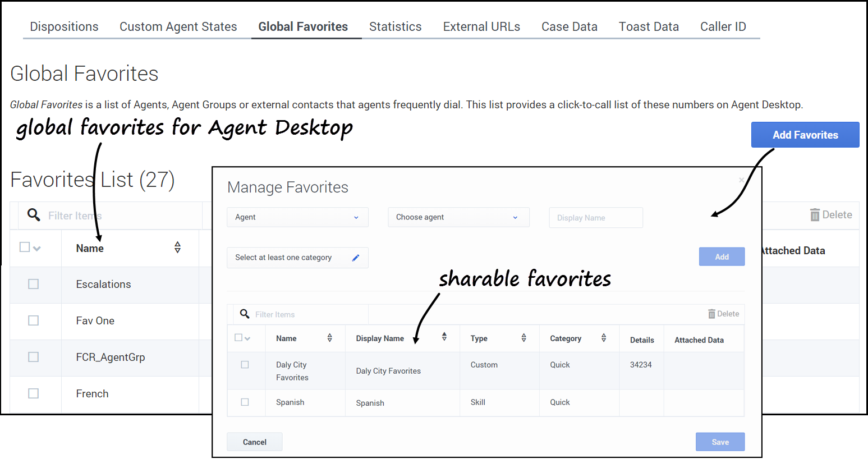868x463 pixels.
Task: Switch to the Statistics tab
Action: point(395,26)
